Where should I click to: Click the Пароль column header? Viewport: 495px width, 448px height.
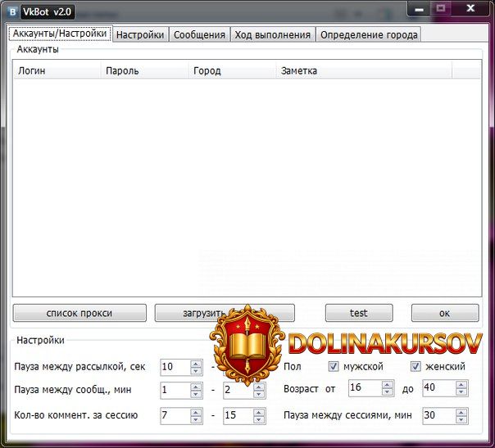point(144,70)
